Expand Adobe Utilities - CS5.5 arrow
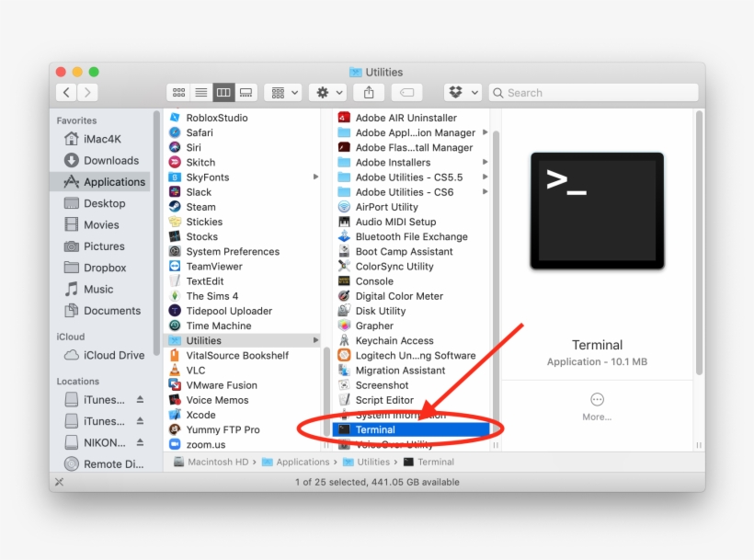754x560 pixels. point(485,177)
